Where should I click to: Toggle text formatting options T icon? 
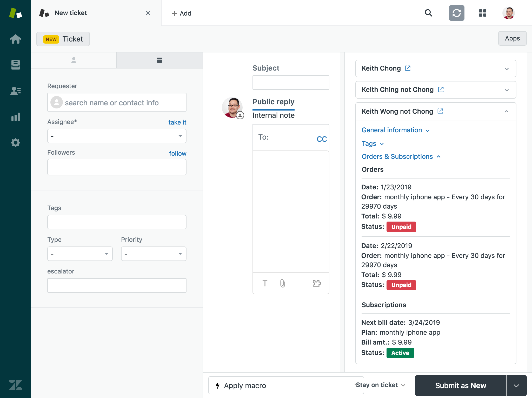click(x=265, y=283)
